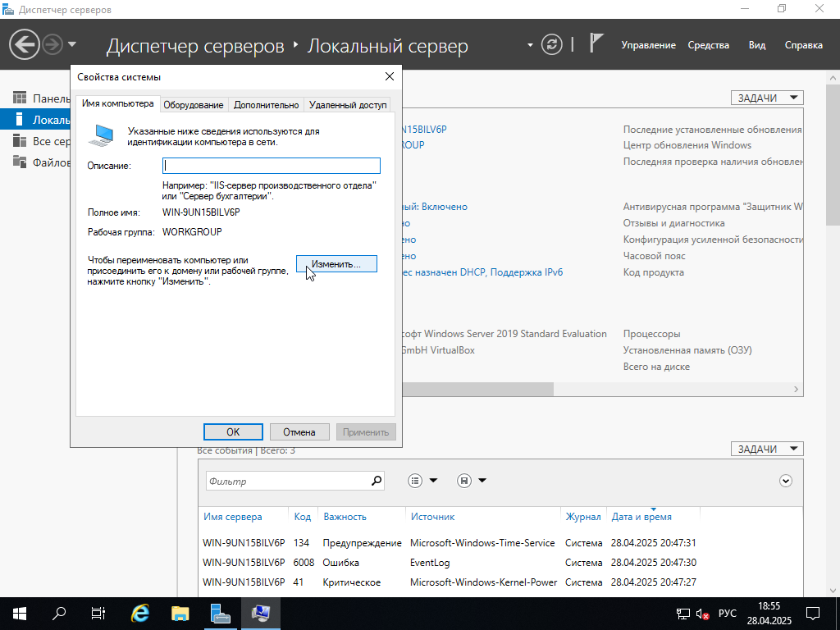Select the Microsoft-Windows-Kernel-Power critical row
The width and height of the screenshot is (840, 630).
coord(500,582)
